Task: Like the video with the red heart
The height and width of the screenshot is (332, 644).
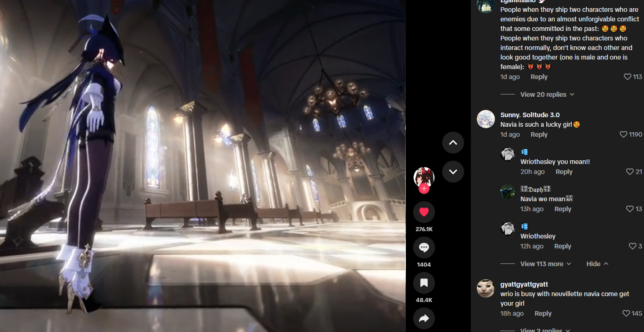Action: point(424,212)
